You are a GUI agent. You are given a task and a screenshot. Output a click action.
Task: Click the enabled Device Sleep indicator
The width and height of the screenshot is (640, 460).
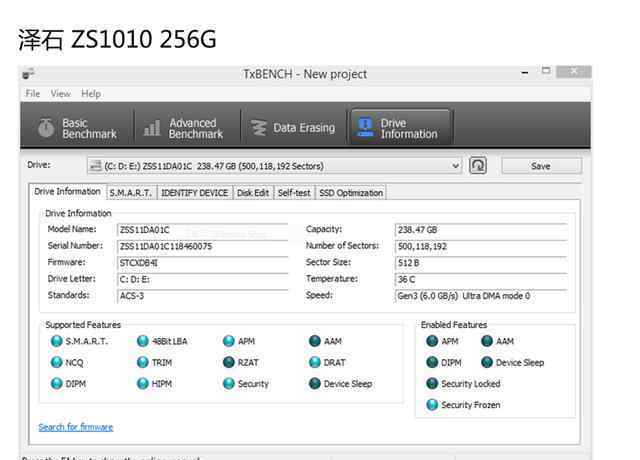click(487, 362)
